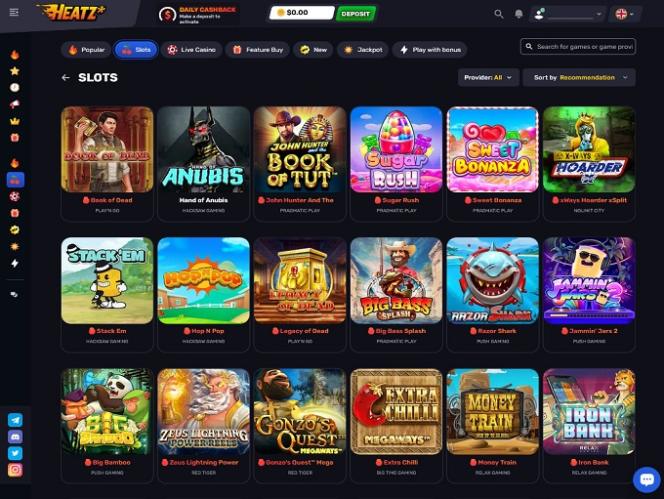Open the Sweet Bonanza game thumbnail
Viewport: 664px width, 499px height.
coord(492,150)
